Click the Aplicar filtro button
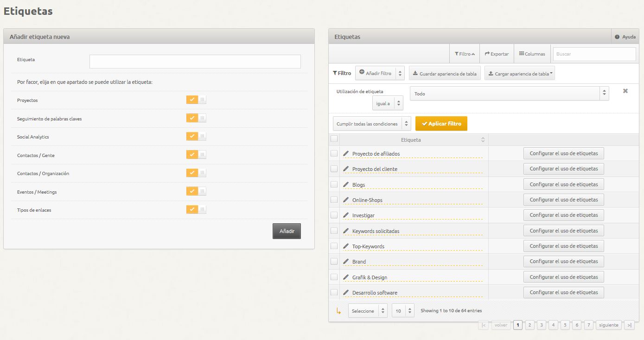 tap(441, 124)
